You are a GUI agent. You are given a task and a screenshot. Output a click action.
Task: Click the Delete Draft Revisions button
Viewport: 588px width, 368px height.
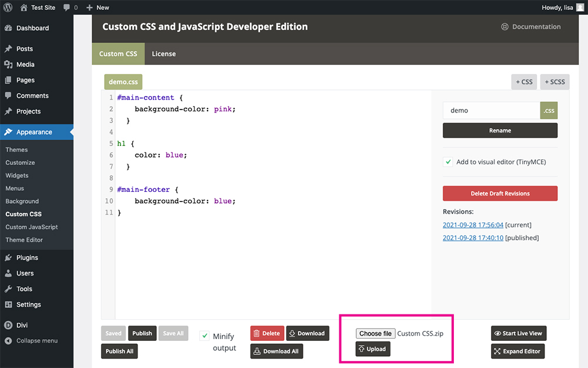point(500,193)
